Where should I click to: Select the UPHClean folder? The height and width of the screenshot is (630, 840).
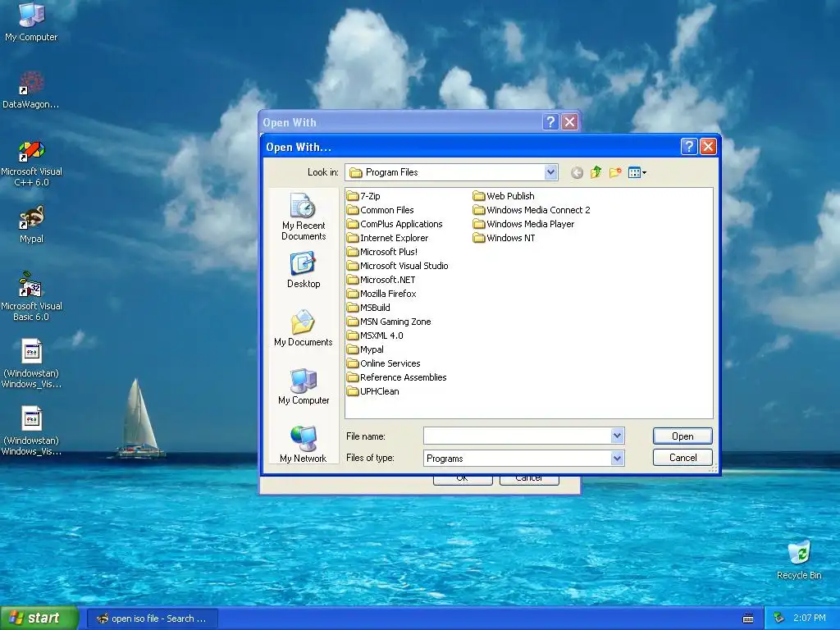point(373,391)
